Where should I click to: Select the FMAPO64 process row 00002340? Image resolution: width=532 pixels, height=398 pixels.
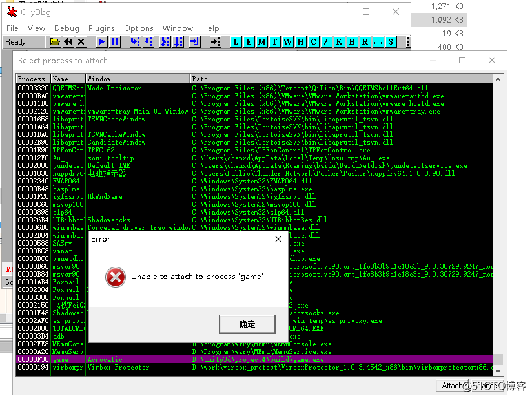[254, 181]
